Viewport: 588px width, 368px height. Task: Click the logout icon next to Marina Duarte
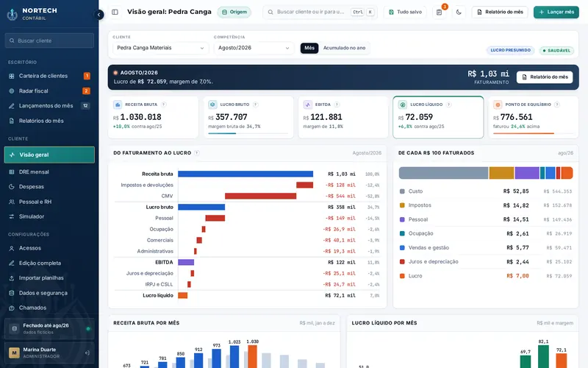[x=87, y=353]
